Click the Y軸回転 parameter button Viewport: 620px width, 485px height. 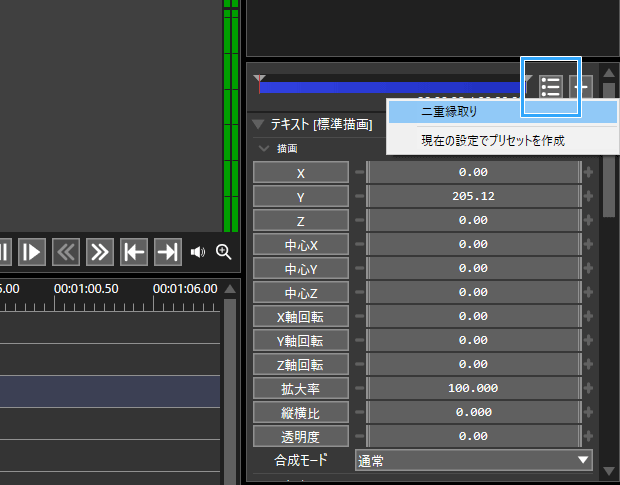(x=301, y=340)
